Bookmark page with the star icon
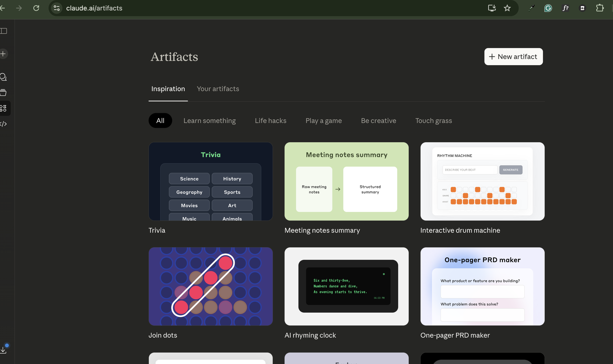The width and height of the screenshot is (613, 364). 507,8
